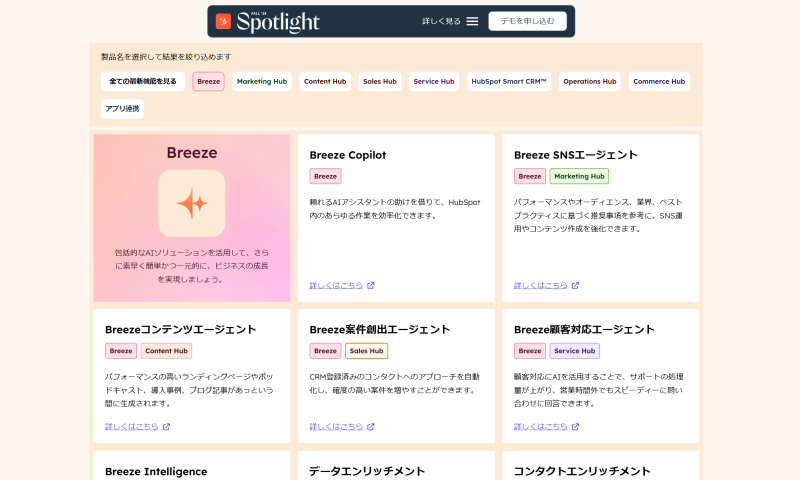The width and height of the screenshot is (800, 480).
Task: Open the hamburger menu icon
Action: pyautogui.click(x=472, y=21)
